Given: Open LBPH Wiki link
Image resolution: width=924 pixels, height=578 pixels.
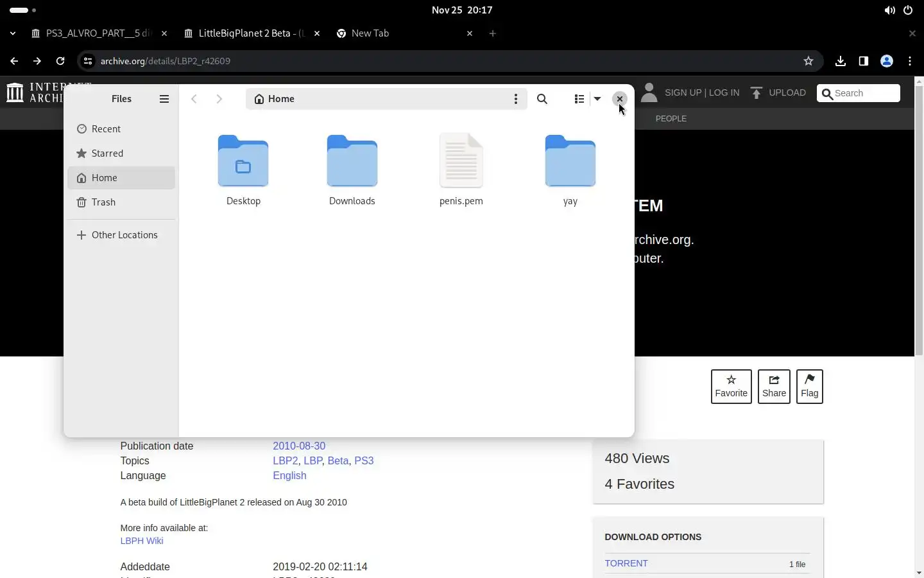Looking at the screenshot, I should coord(142,541).
